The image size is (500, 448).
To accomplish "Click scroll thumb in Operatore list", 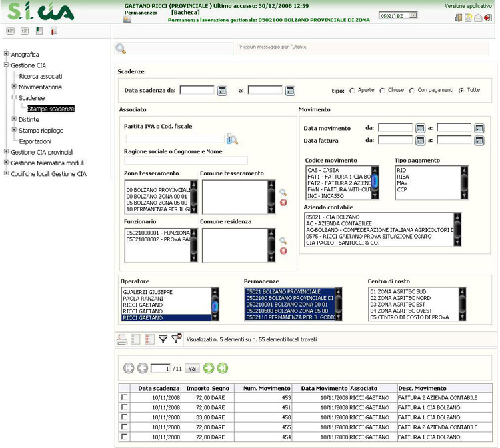I will point(215,306).
